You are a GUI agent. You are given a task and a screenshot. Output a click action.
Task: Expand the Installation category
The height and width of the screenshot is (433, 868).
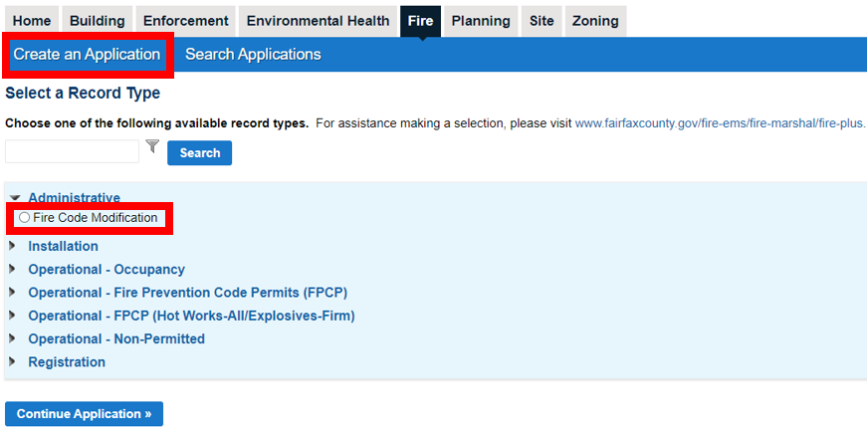point(13,246)
